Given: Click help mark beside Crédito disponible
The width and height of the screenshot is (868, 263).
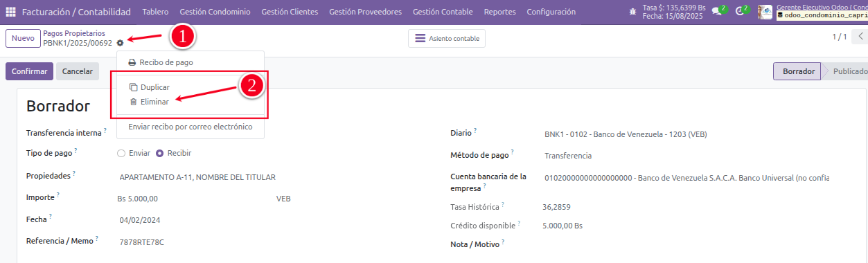Looking at the screenshot, I should (x=519, y=223).
